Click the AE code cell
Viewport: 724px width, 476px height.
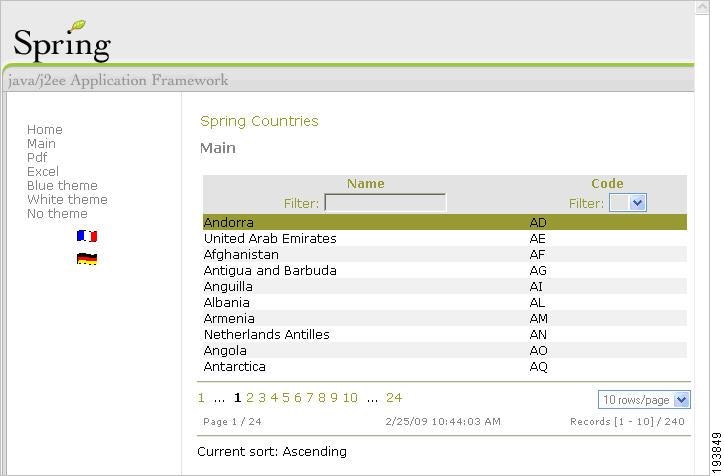[x=537, y=239]
